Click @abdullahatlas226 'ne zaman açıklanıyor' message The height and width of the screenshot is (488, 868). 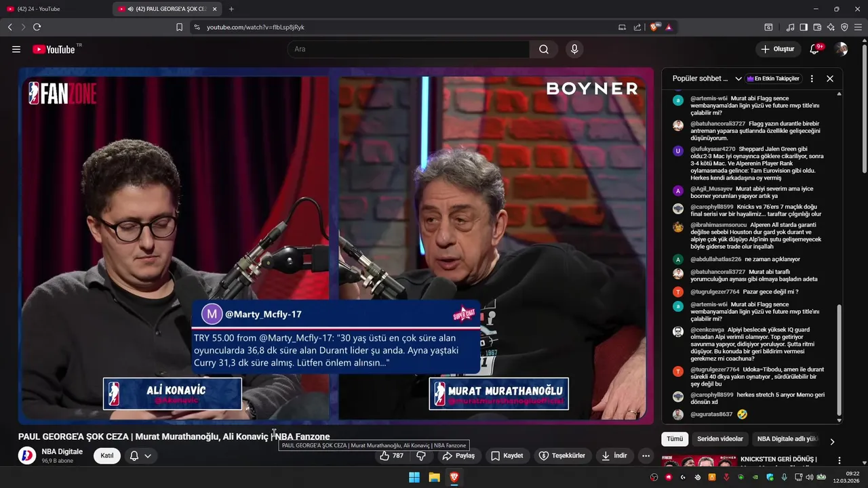772,259
